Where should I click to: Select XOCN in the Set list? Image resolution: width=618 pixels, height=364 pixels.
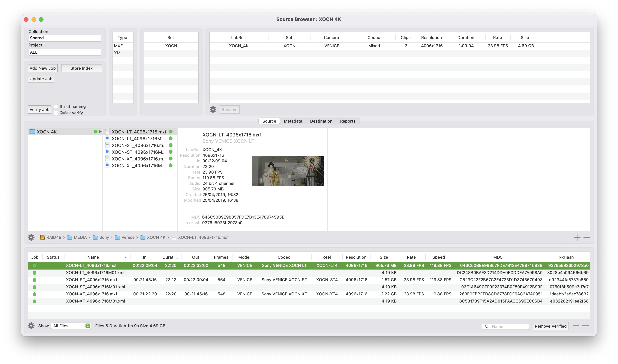pyautogui.click(x=171, y=46)
